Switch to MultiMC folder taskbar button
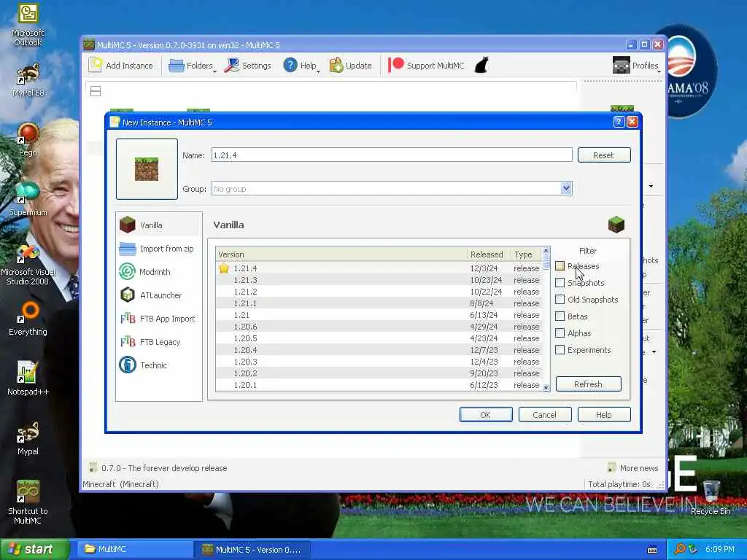The width and height of the screenshot is (747, 560). pyautogui.click(x=133, y=549)
